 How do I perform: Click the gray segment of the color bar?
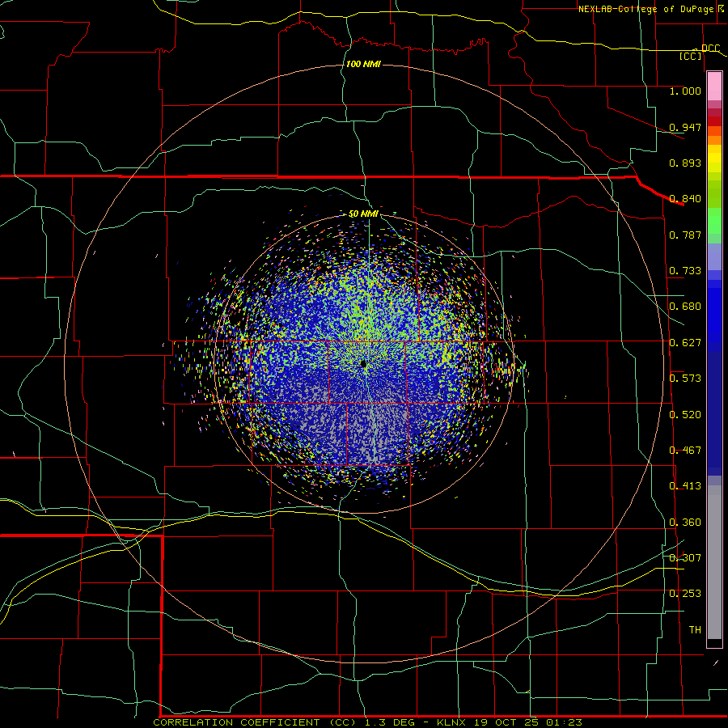pos(714,562)
